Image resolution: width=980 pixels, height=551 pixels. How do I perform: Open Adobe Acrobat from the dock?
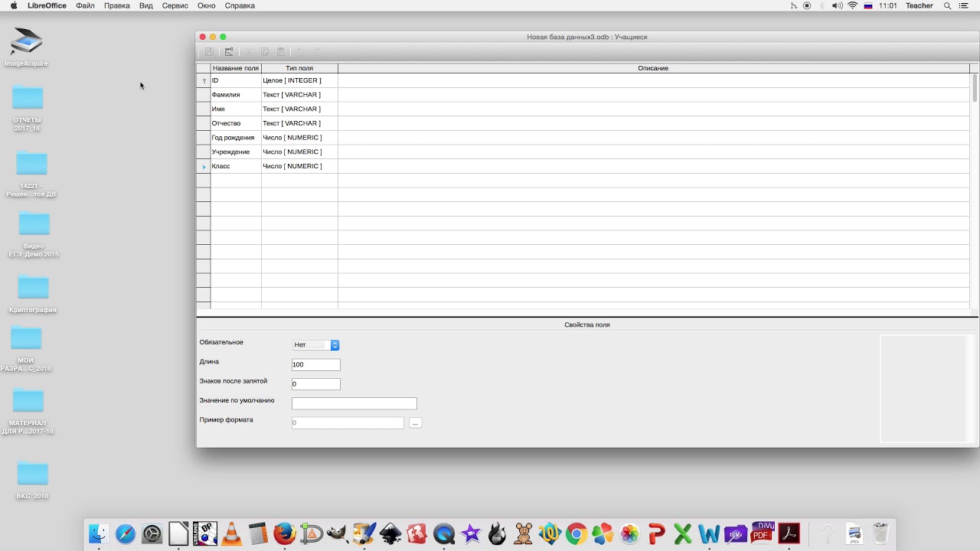tap(789, 533)
